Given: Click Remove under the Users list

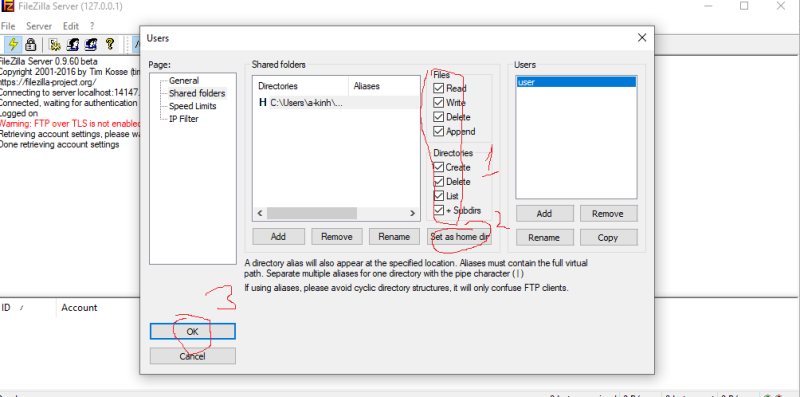Looking at the screenshot, I should click(x=608, y=214).
